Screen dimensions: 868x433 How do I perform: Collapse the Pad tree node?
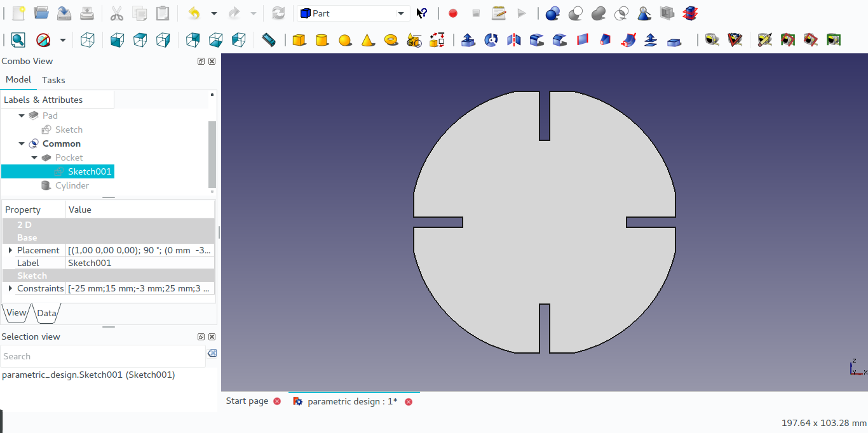click(21, 116)
